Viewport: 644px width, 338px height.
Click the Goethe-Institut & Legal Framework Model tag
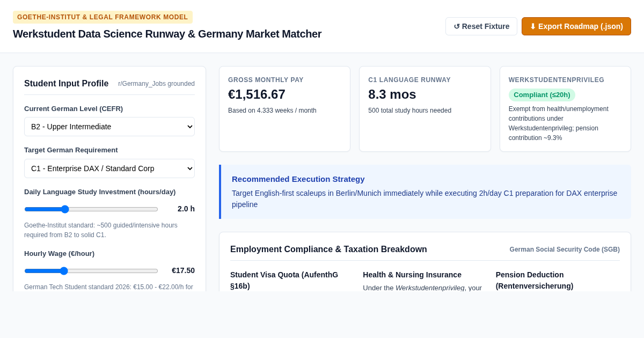point(103,17)
